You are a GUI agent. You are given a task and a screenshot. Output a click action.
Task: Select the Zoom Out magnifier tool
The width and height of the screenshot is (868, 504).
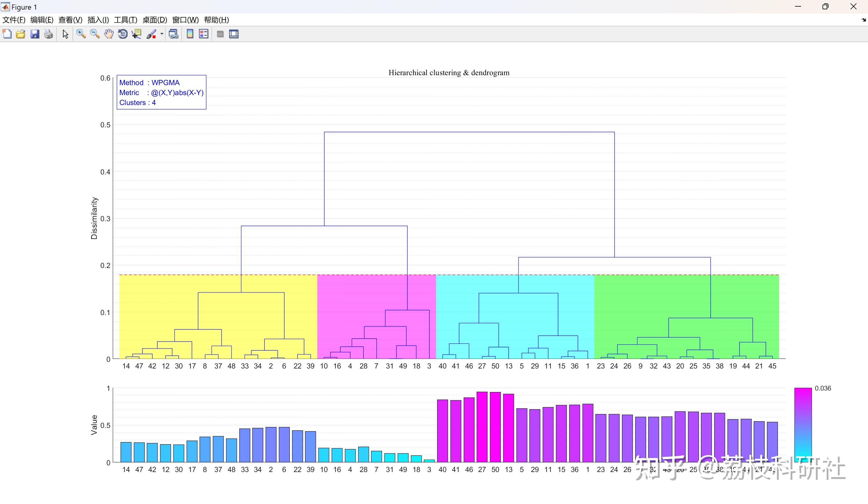[95, 34]
